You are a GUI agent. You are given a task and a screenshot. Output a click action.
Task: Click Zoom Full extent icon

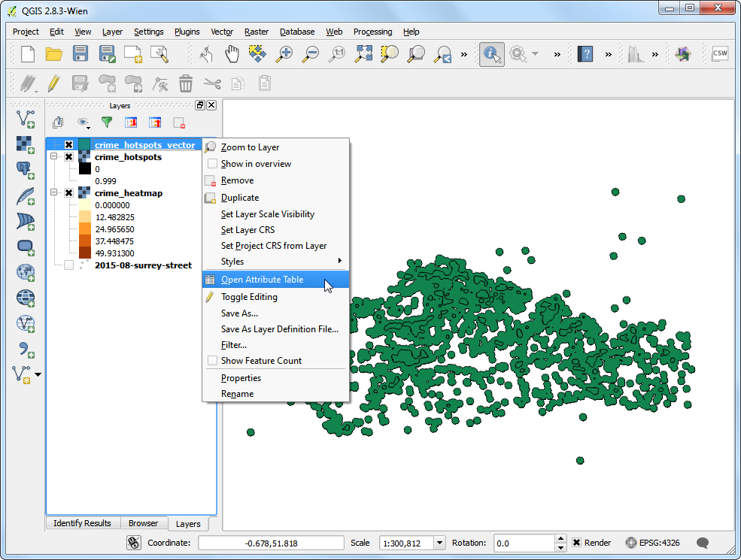tap(363, 54)
